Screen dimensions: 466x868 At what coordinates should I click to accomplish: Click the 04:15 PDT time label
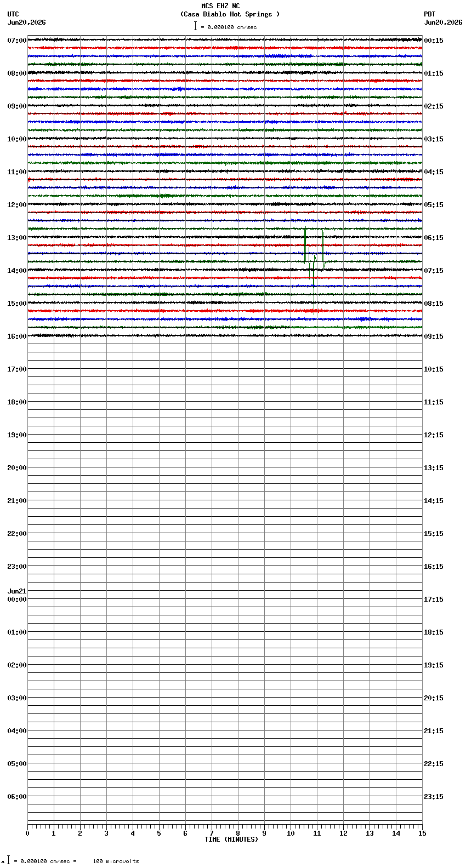pyautogui.click(x=434, y=172)
